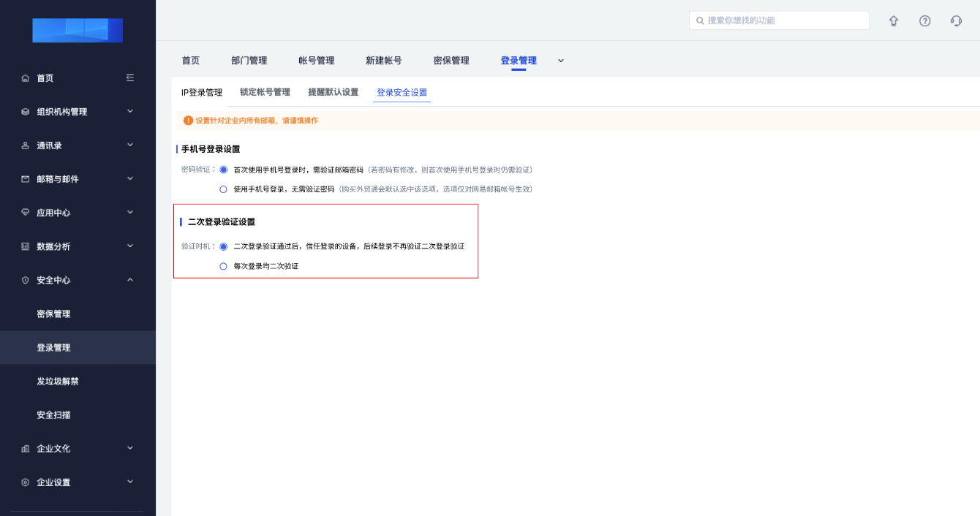The height and width of the screenshot is (516, 980).
Task: Select 首次使用手机号登录时需验证邮箱密码 radio option
Action: pyautogui.click(x=224, y=170)
